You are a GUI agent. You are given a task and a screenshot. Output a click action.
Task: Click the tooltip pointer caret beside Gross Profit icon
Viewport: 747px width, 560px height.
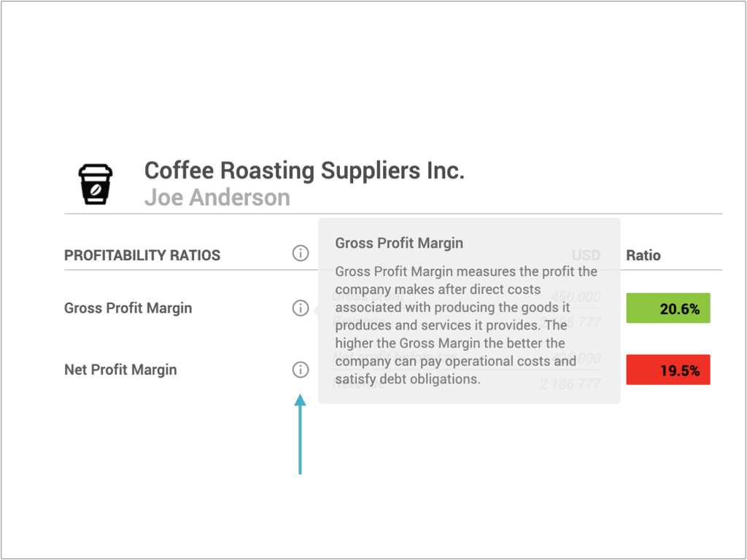[316, 311]
